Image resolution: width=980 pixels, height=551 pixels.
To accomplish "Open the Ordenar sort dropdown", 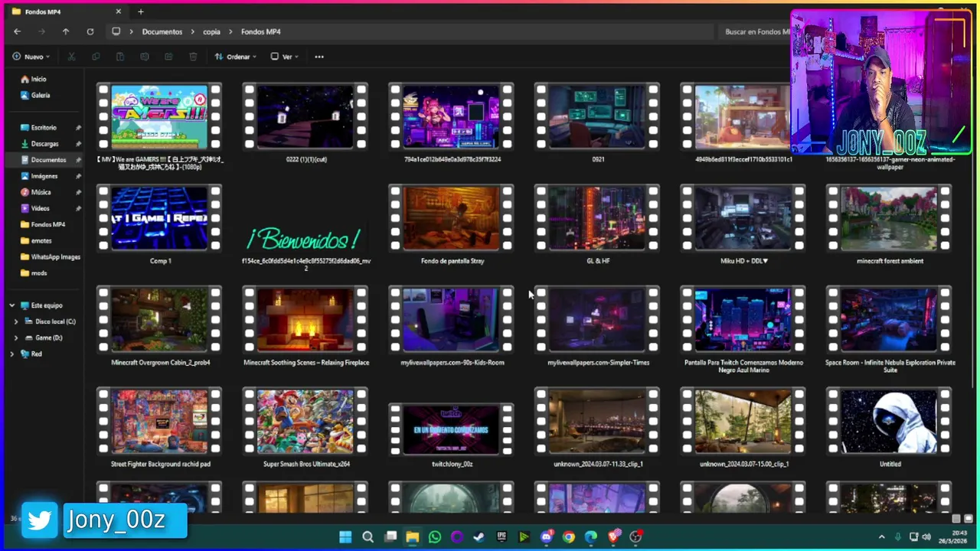I will click(236, 57).
